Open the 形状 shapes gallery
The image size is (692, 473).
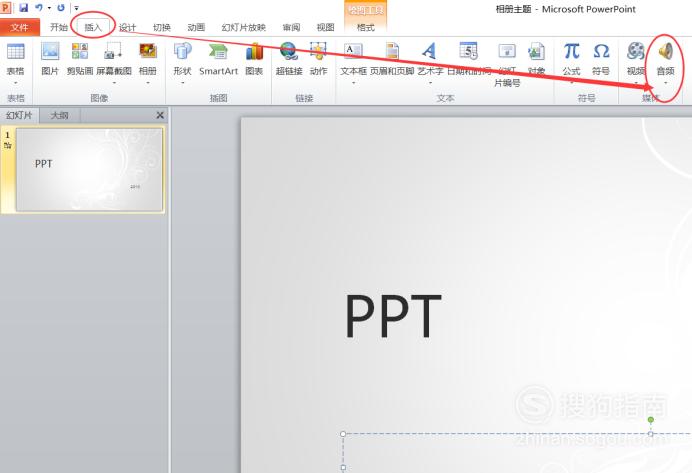click(x=182, y=52)
